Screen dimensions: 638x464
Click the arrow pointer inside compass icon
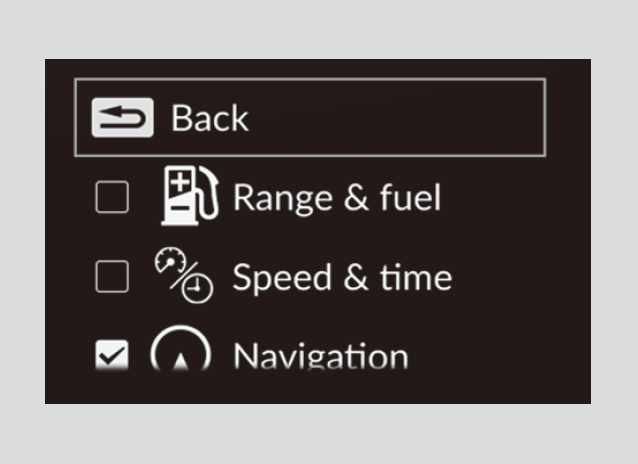point(180,364)
